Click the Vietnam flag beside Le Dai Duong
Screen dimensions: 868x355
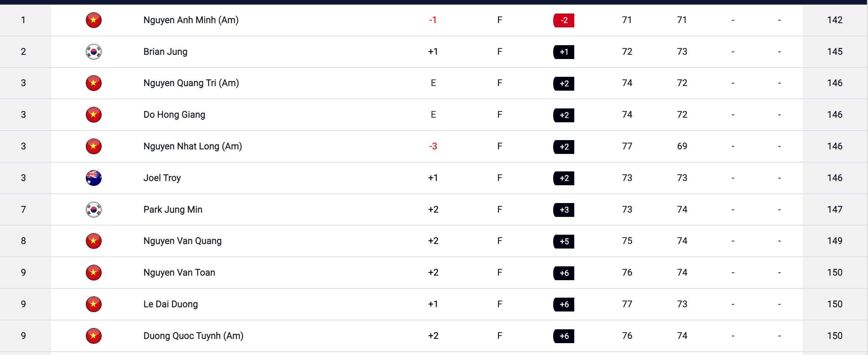tap(94, 304)
